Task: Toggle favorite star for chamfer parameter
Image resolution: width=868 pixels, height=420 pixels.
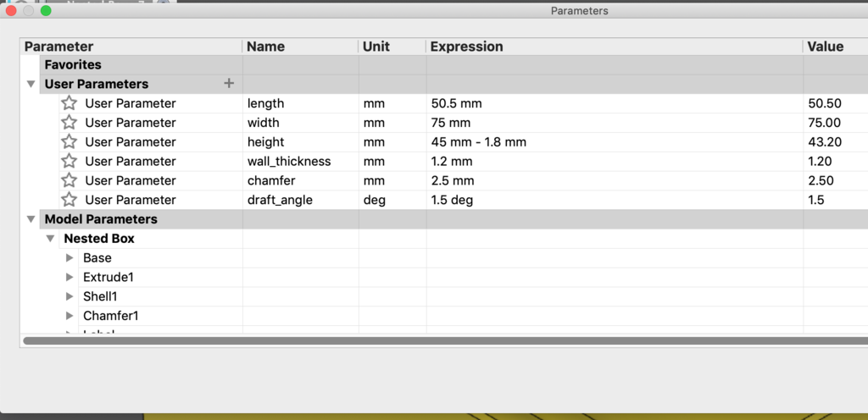Action: (69, 180)
